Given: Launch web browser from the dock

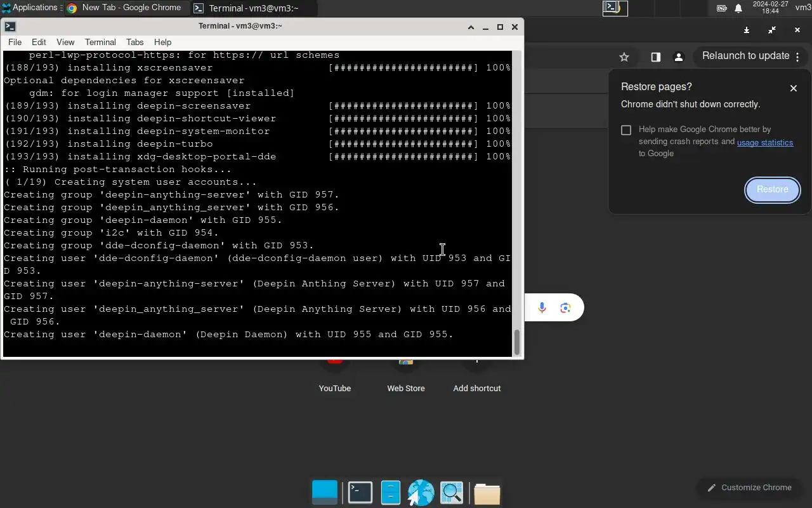Looking at the screenshot, I should tap(421, 493).
